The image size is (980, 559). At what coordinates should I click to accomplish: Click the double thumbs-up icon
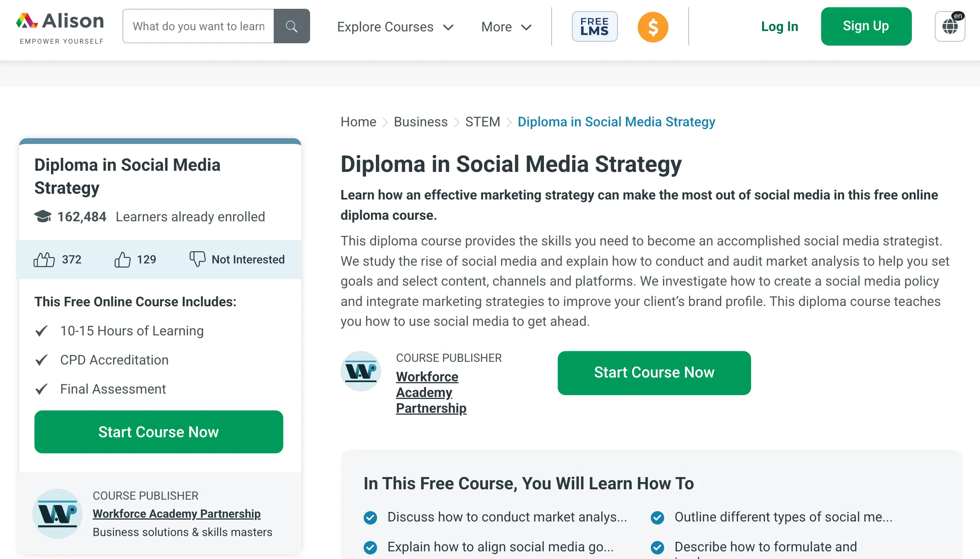coord(44,260)
